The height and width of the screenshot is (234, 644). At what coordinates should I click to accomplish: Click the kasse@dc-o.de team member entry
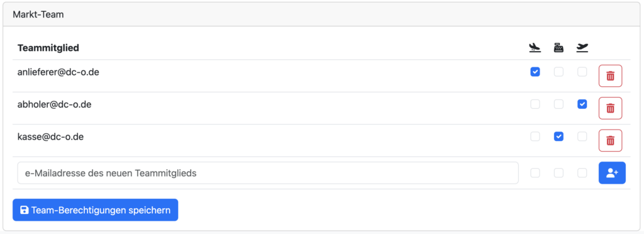pyautogui.click(x=50, y=136)
